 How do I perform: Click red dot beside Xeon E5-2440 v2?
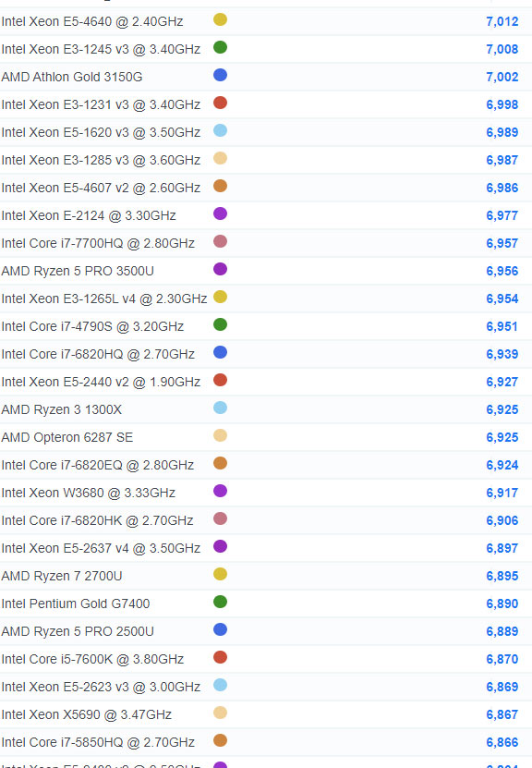click(x=220, y=380)
